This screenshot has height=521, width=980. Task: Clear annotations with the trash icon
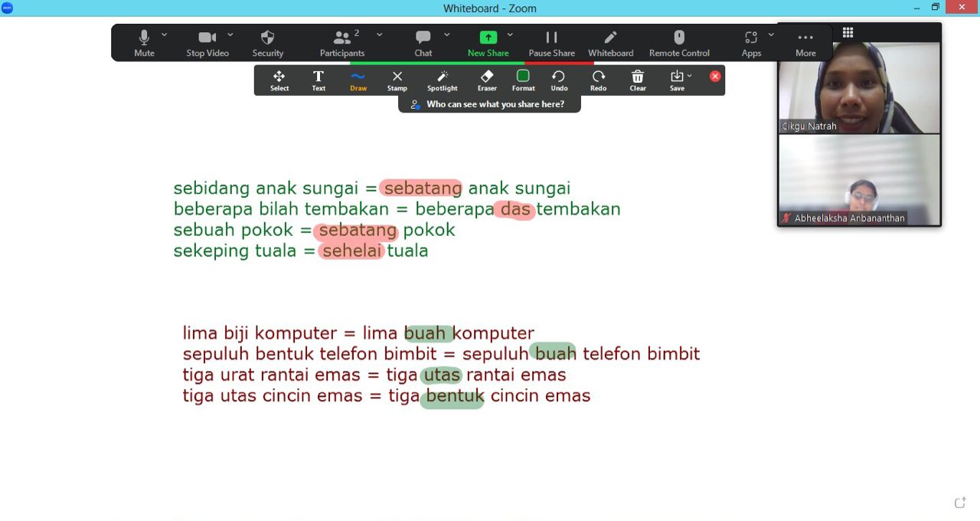point(638,80)
